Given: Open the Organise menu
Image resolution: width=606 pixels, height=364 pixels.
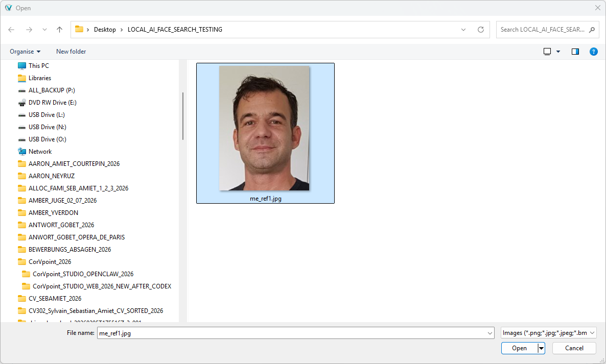Looking at the screenshot, I should [x=25, y=52].
